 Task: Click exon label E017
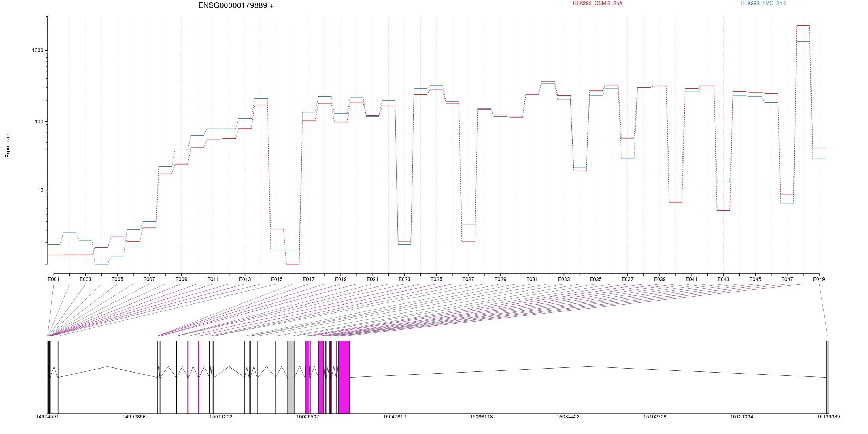309,279
